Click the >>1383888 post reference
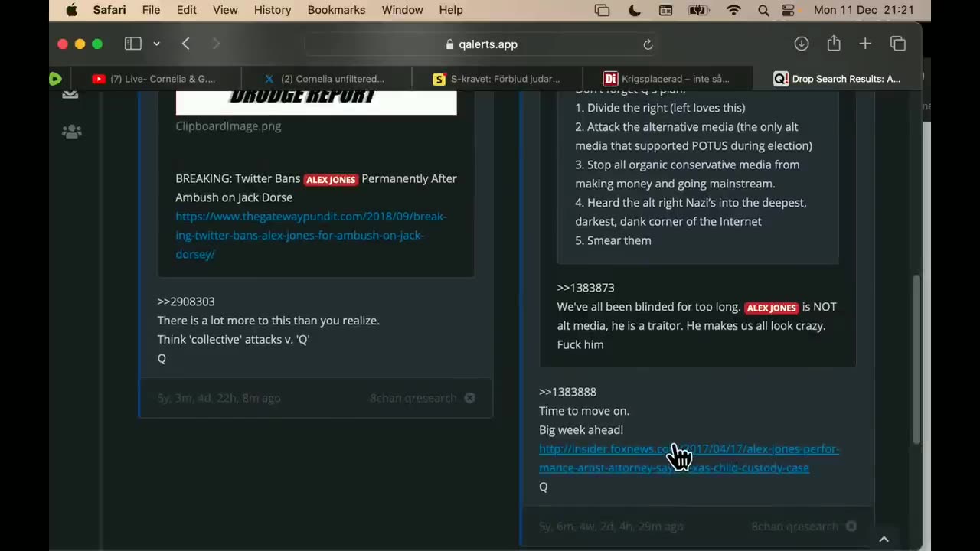 [x=567, y=392]
